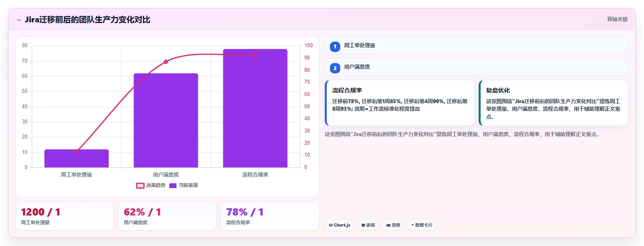The height and width of the screenshot is (246, 644).
Task: Click the 周工单处理量 purple bar
Action: tap(77, 158)
